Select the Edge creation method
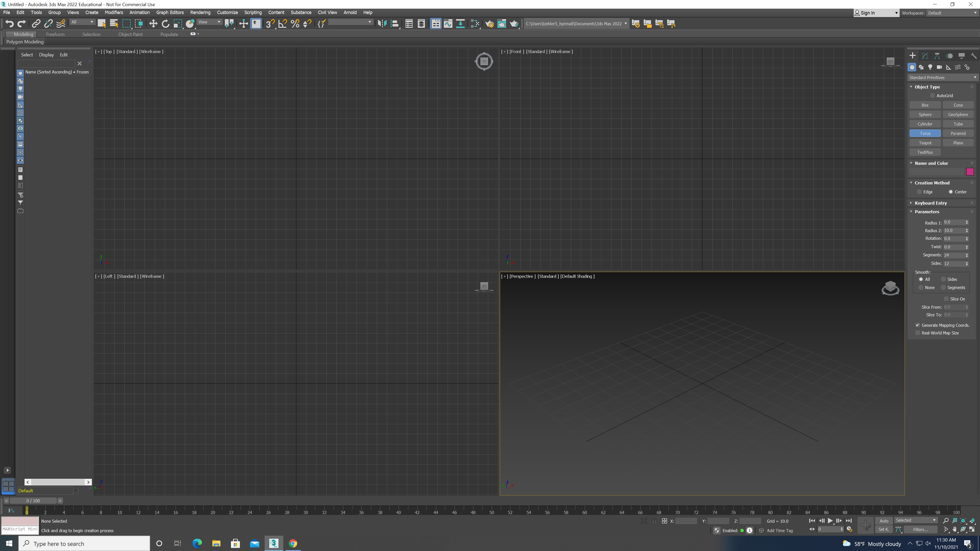980x551 pixels. coord(919,192)
